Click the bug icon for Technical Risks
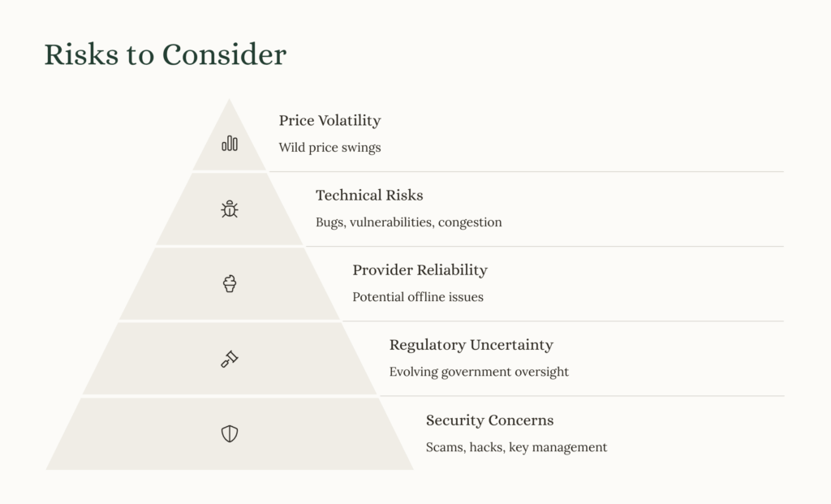This screenshot has width=831, height=504. click(230, 209)
